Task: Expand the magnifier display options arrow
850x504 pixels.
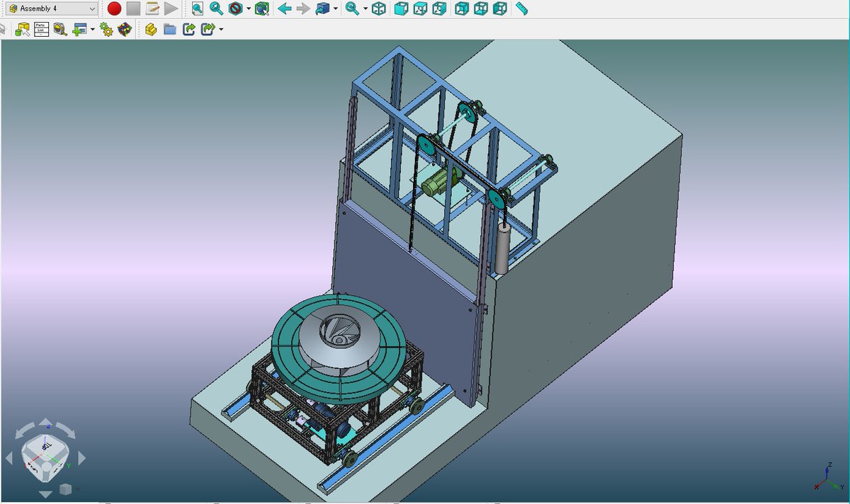Action: tap(365, 9)
